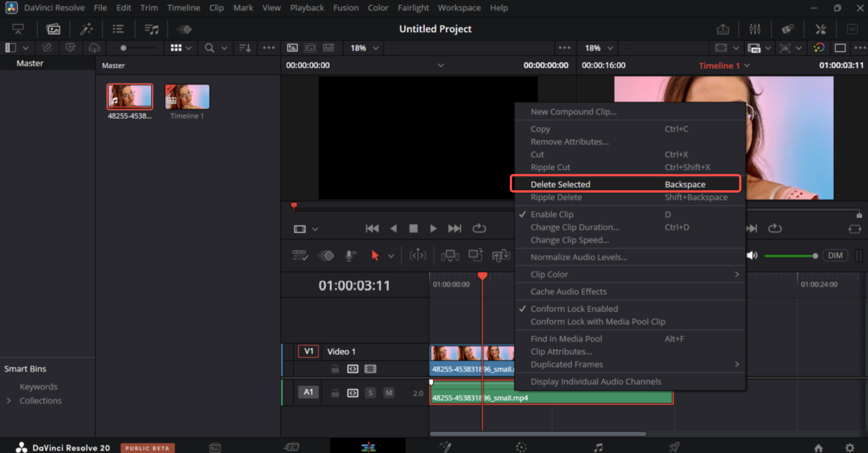
Task: Open the Metadata tag panel
Action: [x=787, y=29]
